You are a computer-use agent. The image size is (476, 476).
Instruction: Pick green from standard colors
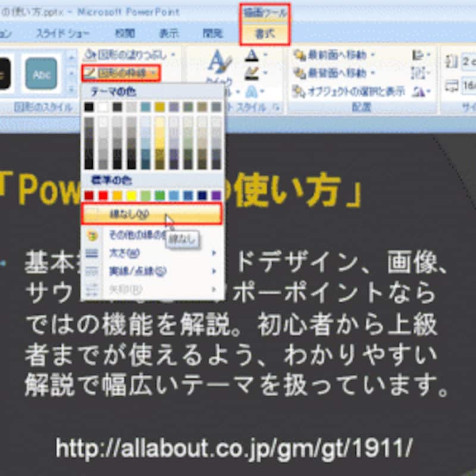(x=159, y=196)
